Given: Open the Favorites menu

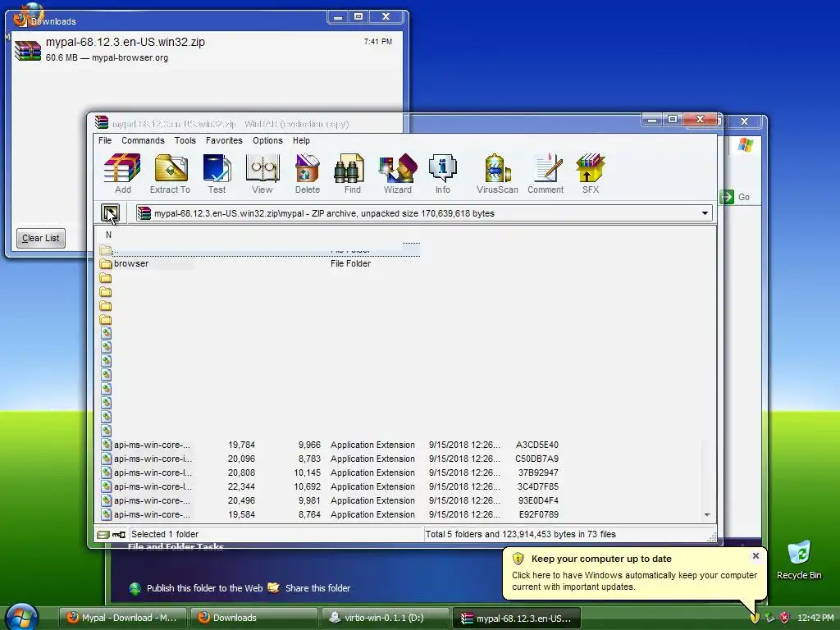Looking at the screenshot, I should pos(224,140).
